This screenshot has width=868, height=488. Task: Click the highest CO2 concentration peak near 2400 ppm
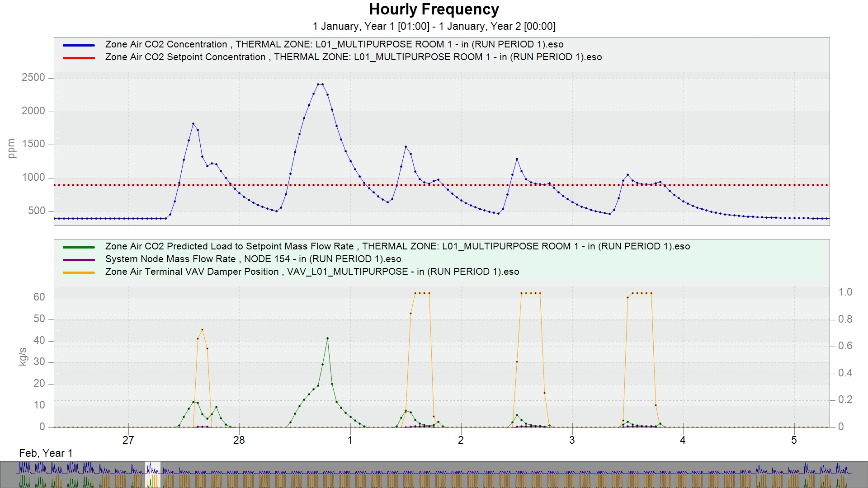pyautogui.click(x=320, y=84)
